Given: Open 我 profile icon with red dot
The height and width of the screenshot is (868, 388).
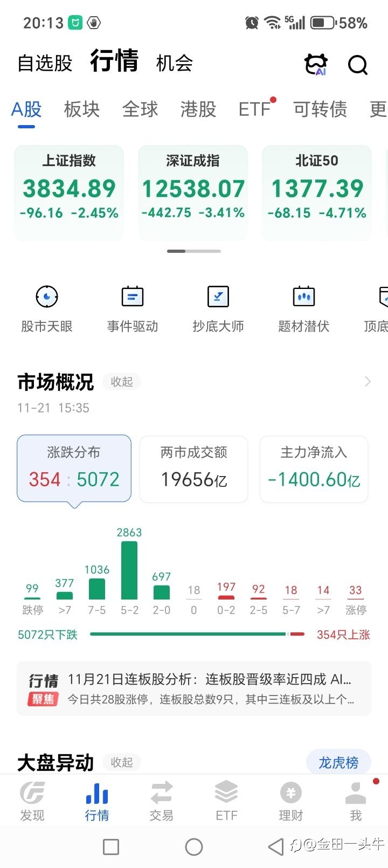Looking at the screenshot, I should click(356, 802).
